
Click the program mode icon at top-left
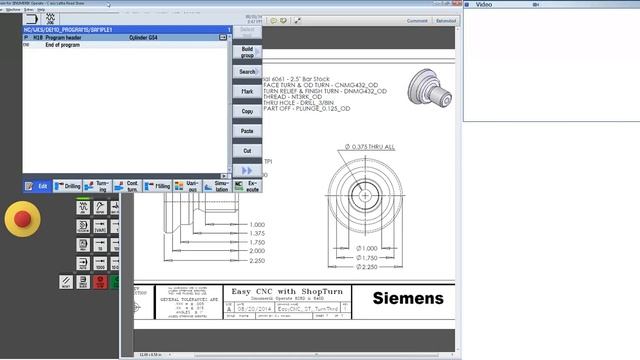point(31,19)
